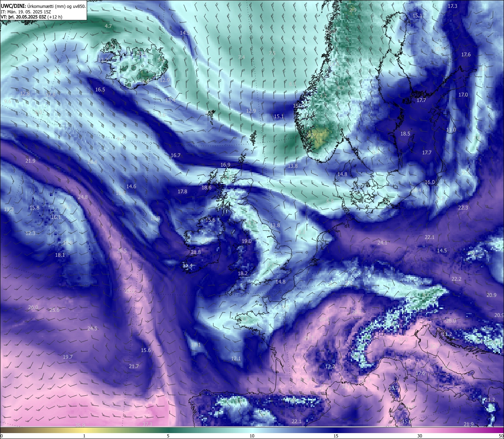Viewport: 504px width, 439px height.
Task: Click the 25.6 value on the map
Action: pyautogui.click(x=54, y=310)
